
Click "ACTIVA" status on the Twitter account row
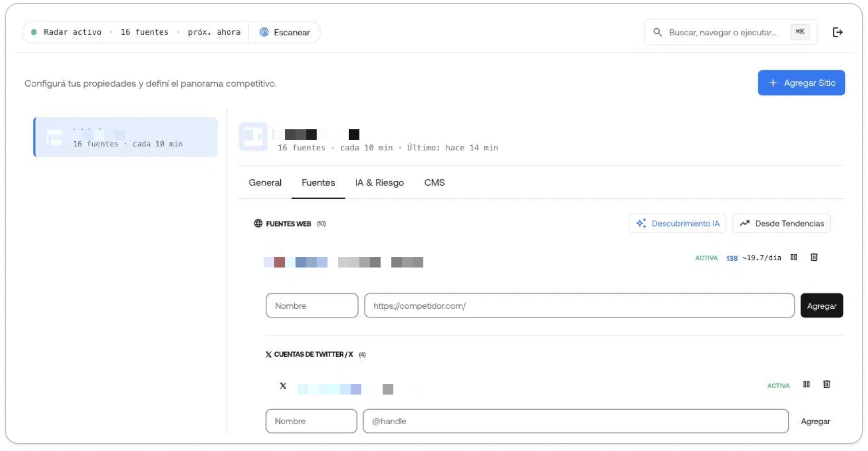coord(778,386)
